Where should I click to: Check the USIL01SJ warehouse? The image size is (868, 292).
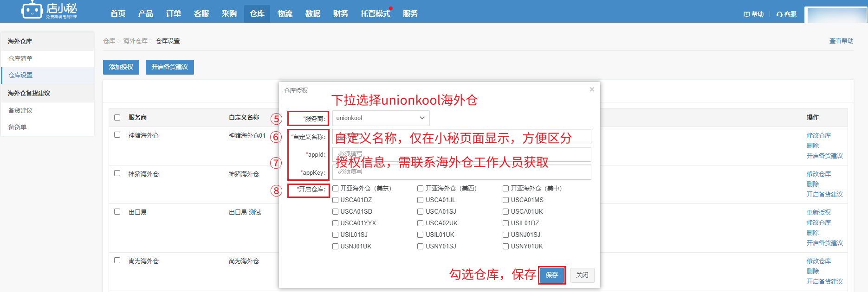point(335,235)
